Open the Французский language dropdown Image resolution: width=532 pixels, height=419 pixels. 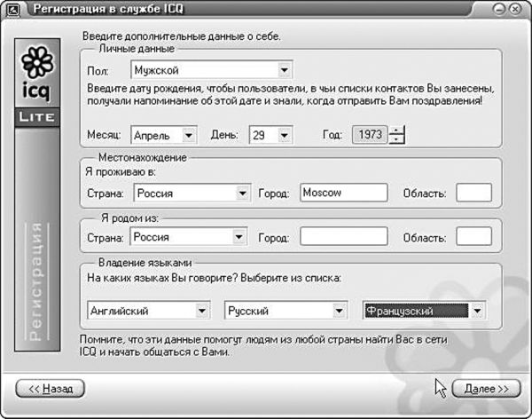click(x=424, y=311)
